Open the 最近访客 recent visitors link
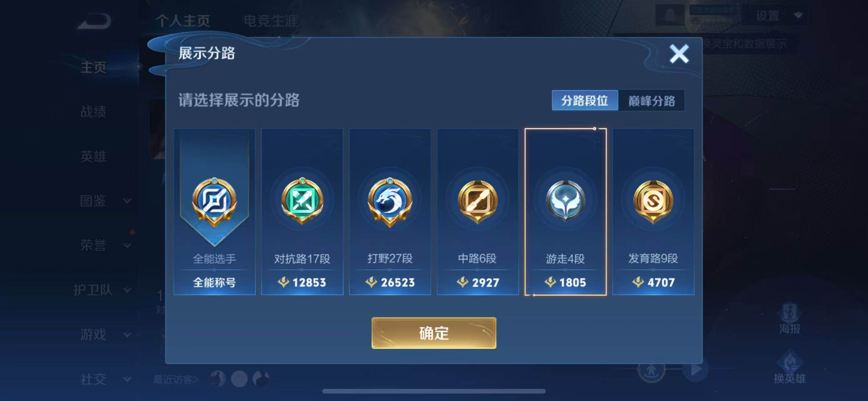The image size is (868, 401). [x=176, y=379]
